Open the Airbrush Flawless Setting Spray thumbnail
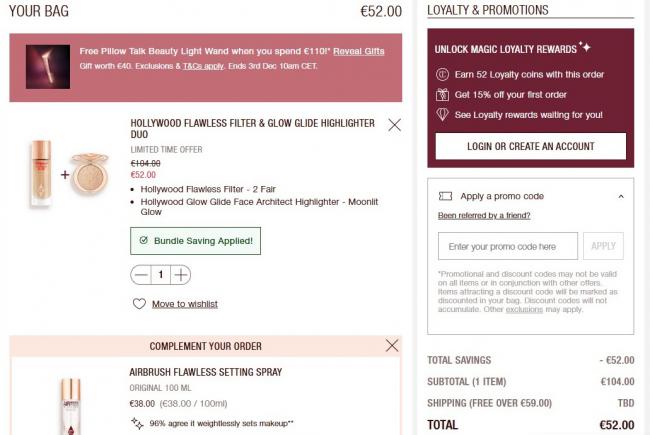 (68, 403)
